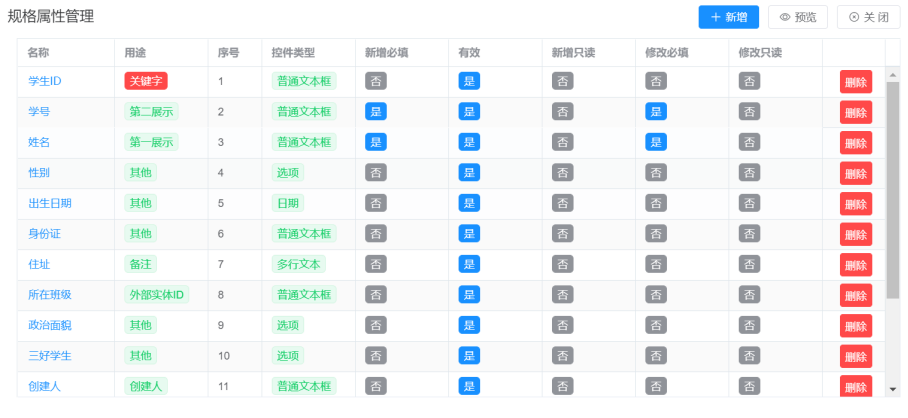This screenshot has height=418, width=908.
Task: Click the 第一展示 usage tag
Action: [151, 142]
